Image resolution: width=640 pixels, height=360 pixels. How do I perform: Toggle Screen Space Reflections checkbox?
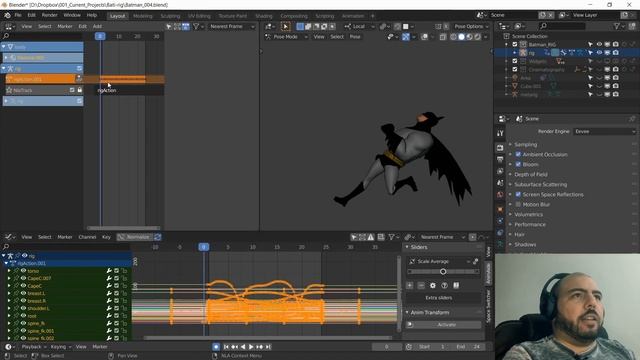coord(518,194)
